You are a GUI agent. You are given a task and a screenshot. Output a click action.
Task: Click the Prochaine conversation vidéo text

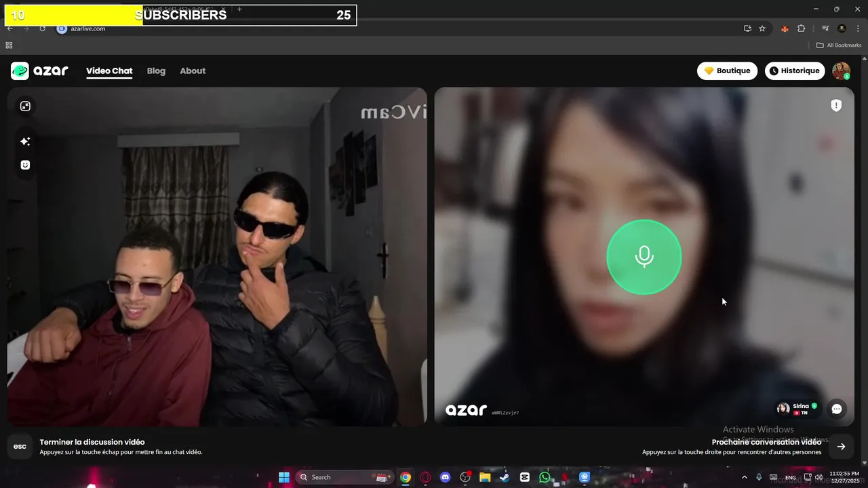(x=766, y=442)
